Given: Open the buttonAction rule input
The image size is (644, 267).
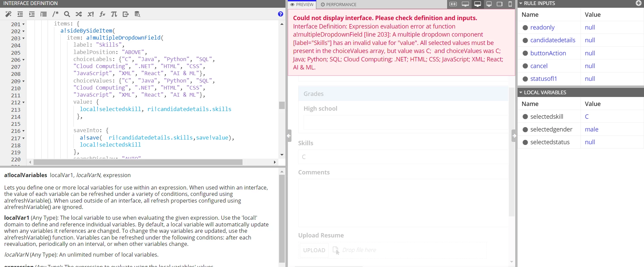Looking at the screenshot, I should pos(548,53).
